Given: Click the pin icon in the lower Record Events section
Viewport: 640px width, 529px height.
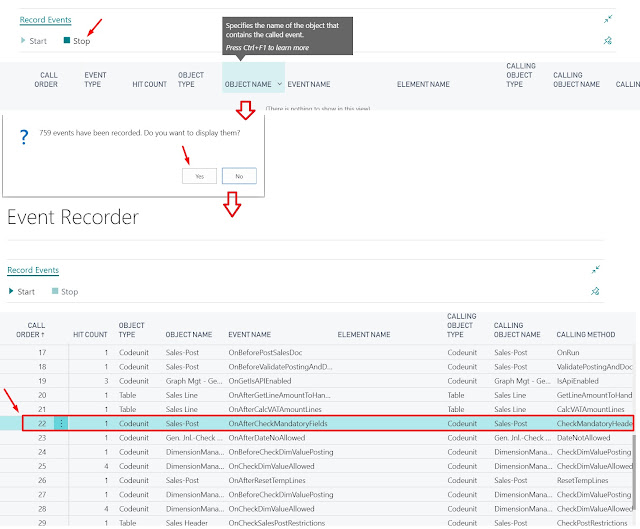Looking at the screenshot, I should (596, 291).
